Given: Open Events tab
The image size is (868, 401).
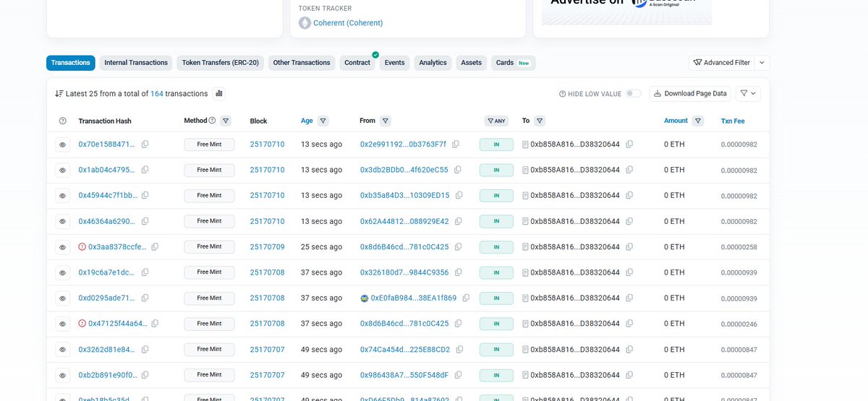Looking at the screenshot, I should coord(394,63).
